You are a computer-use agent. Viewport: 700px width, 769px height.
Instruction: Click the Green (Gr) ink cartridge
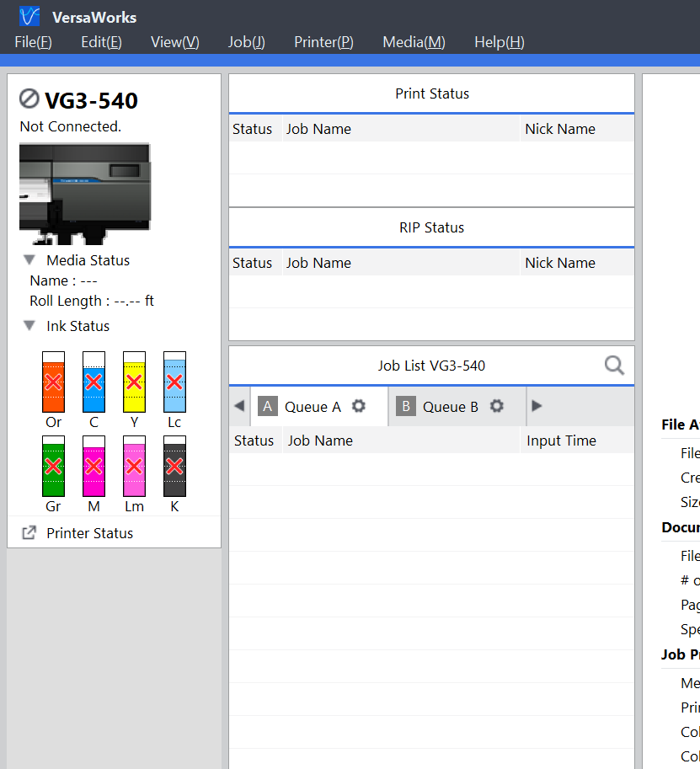pos(53,467)
